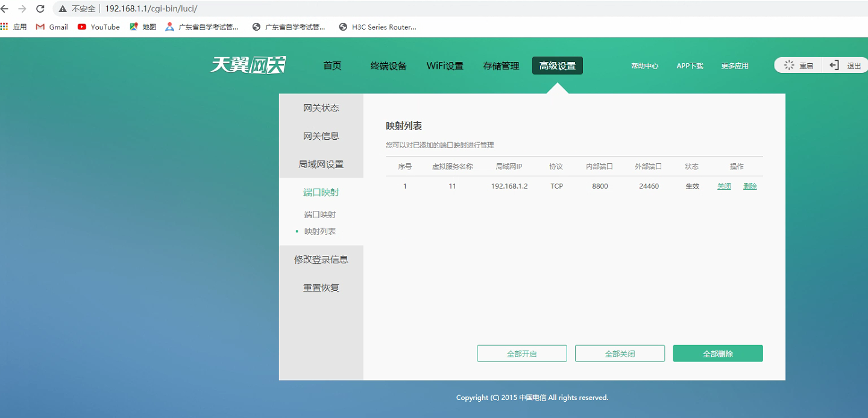868x418 pixels.
Task: Click the address bar URL 192.168.1.1/cgi-bin/luci/
Action: [x=151, y=8]
